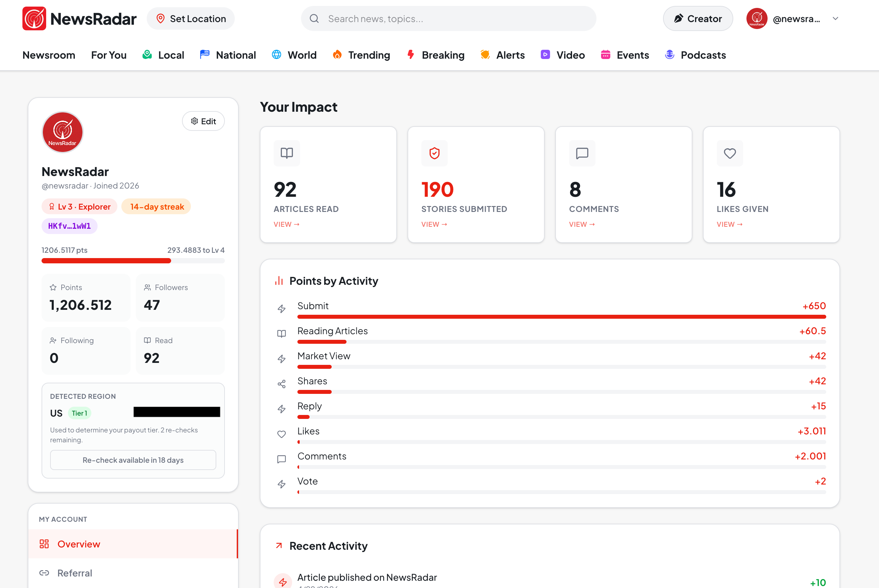Click the level progress bar to Lv 4
This screenshot has width=879, height=588.
133,261
